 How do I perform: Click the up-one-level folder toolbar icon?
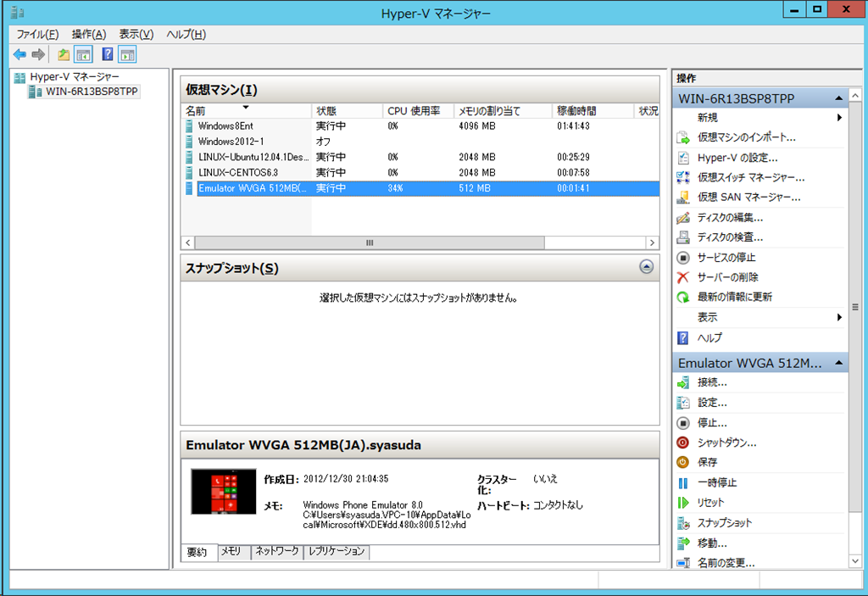click(64, 54)
